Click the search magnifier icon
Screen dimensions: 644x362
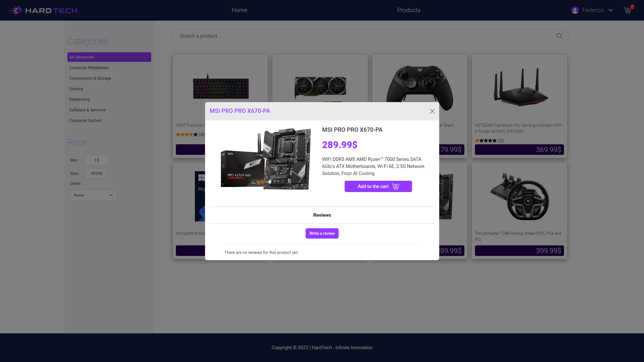(559, 36)
